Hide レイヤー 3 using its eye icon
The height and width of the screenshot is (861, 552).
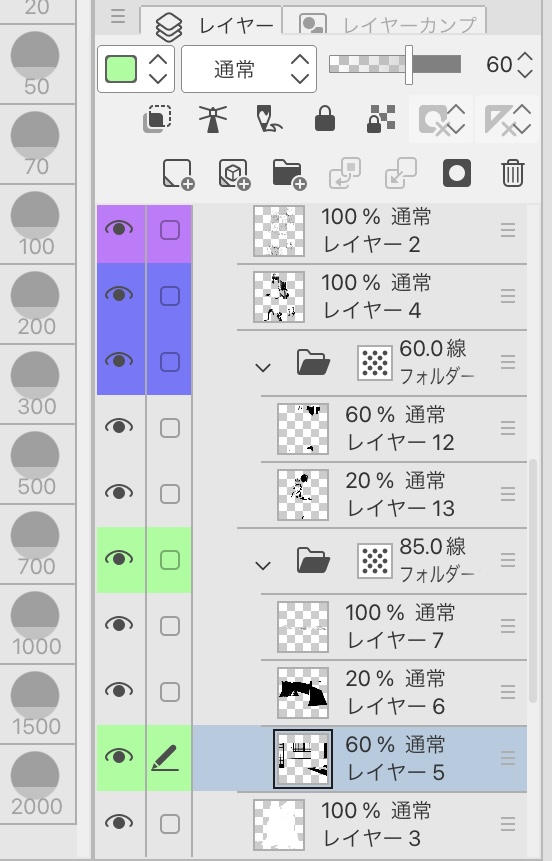coord(119,823)
